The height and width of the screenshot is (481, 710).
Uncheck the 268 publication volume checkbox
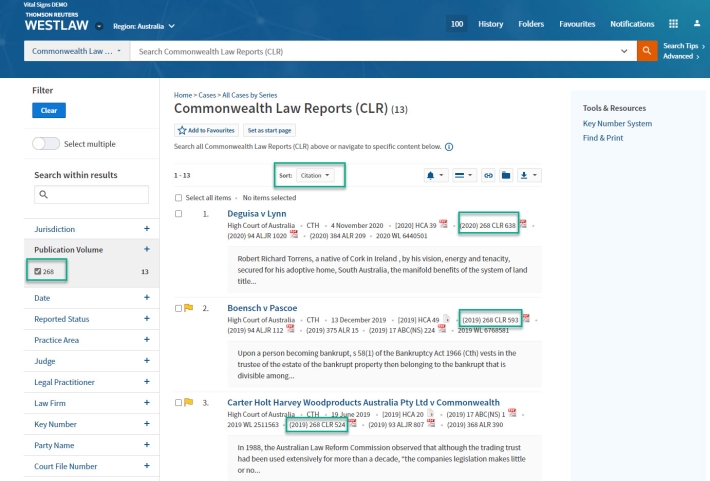point(38,271)
